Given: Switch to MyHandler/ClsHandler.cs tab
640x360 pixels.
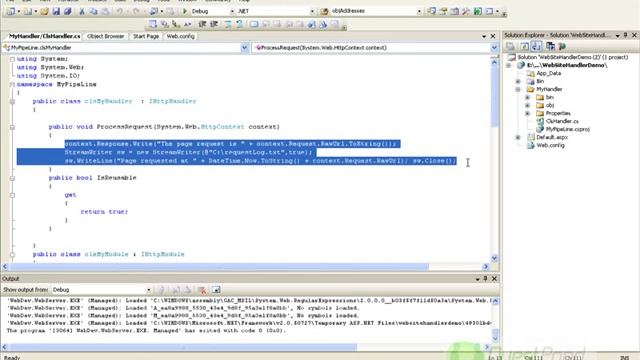Looking at the screenshot, I should [44, 36].
